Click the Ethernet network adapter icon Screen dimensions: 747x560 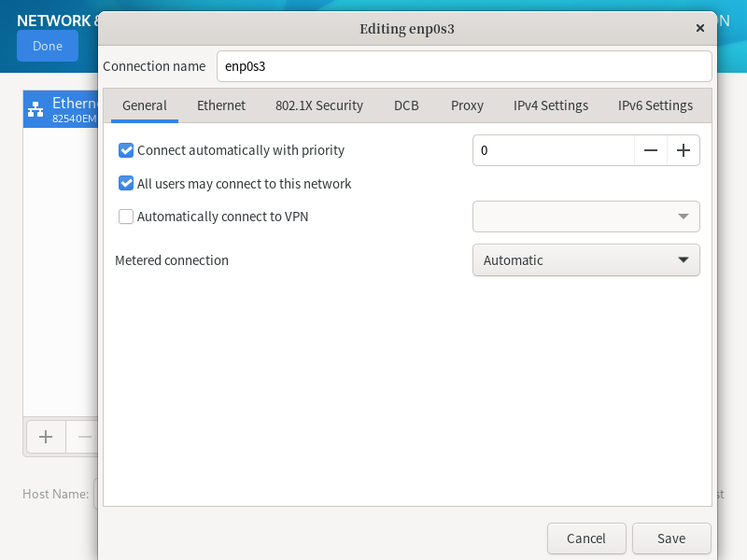pyautogui.click(x=36, y=109)
